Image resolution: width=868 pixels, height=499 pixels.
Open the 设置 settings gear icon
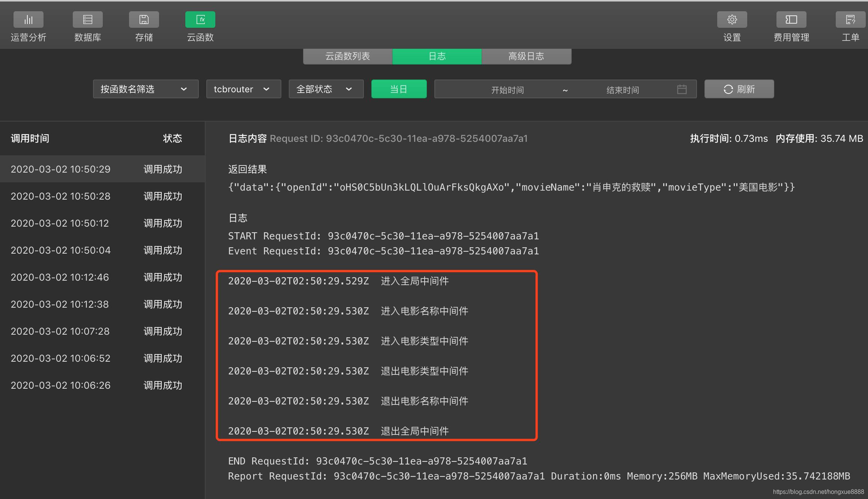pos(732,20)
